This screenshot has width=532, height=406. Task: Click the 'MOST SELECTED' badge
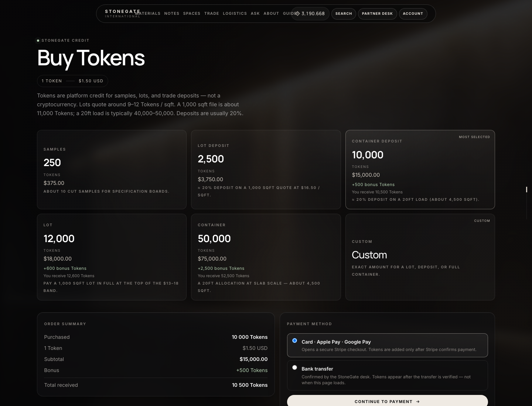474,137
